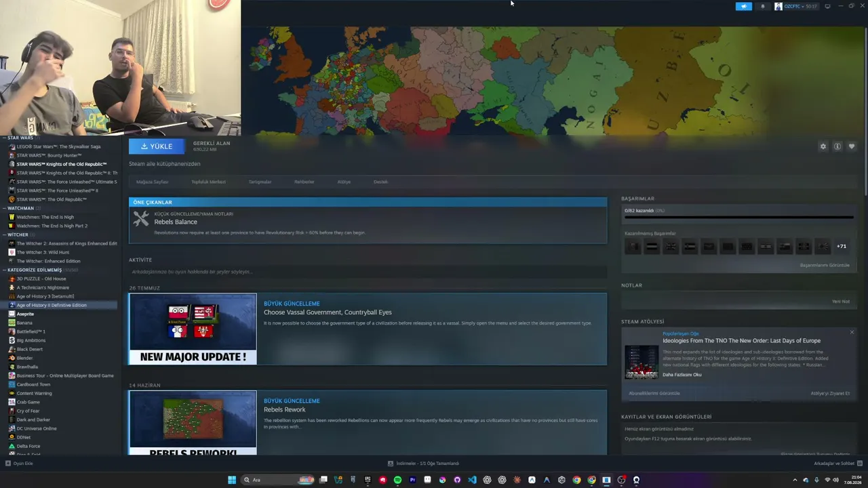Click Aboneliklerimi Görüntüle link
868x488 pixels.
(654, 393)
